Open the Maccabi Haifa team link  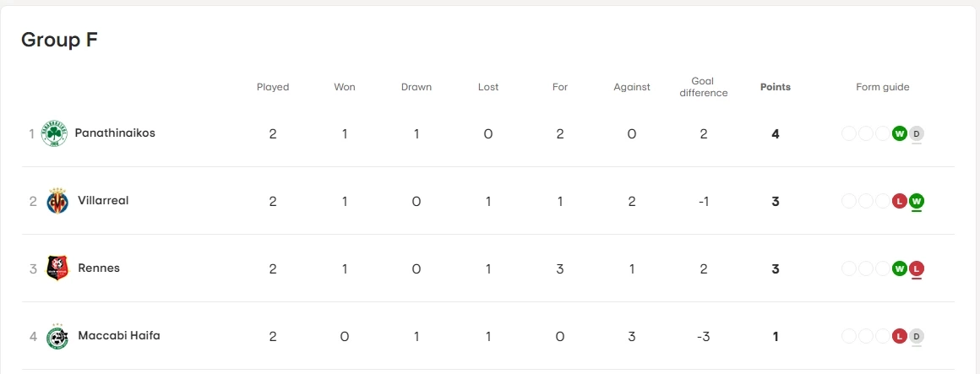point(118,336)
